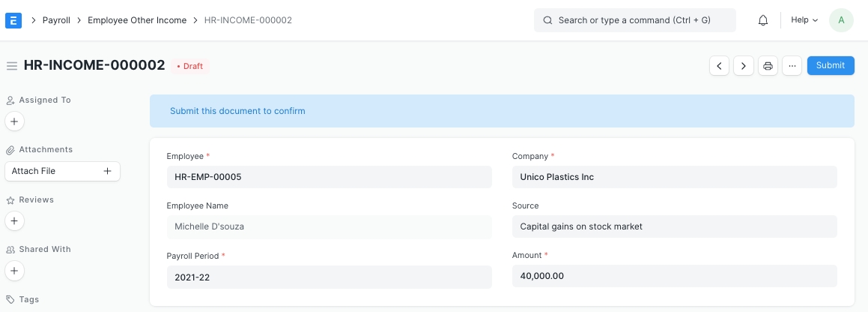Go to next document arrow
This screenshot has width=868, height=312.
[743, 66]
